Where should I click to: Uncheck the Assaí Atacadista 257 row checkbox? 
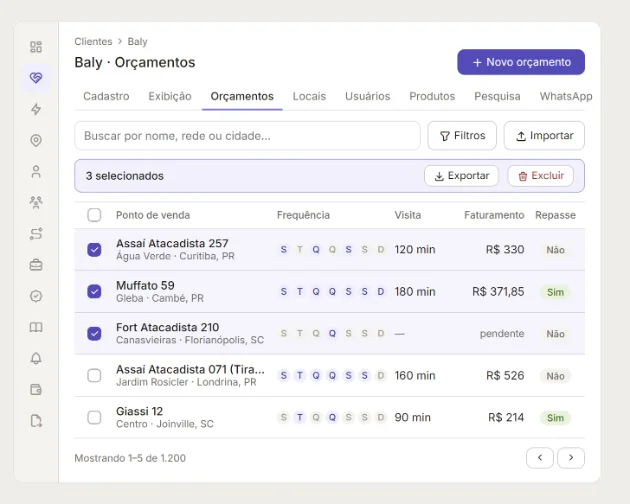(x=94, y=250)
